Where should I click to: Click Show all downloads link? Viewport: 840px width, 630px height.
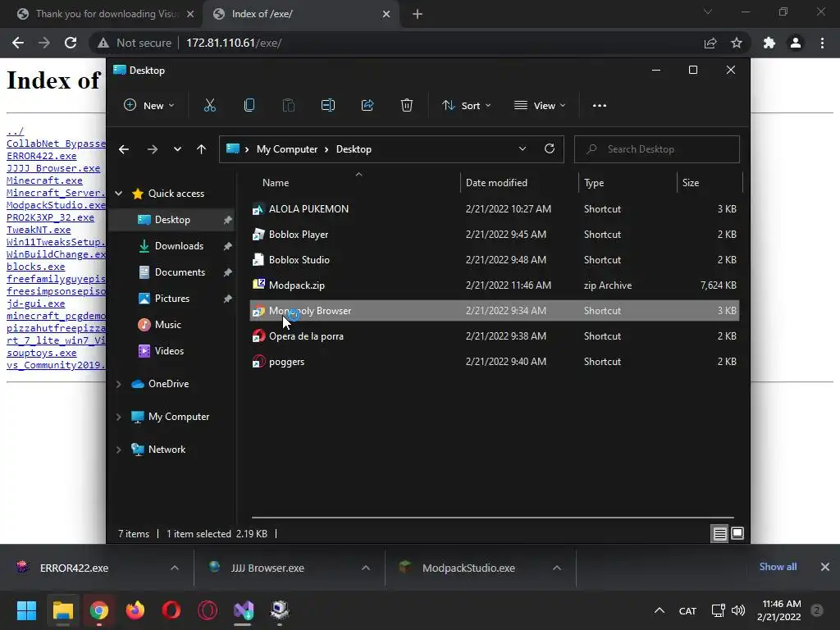point(778,567)
